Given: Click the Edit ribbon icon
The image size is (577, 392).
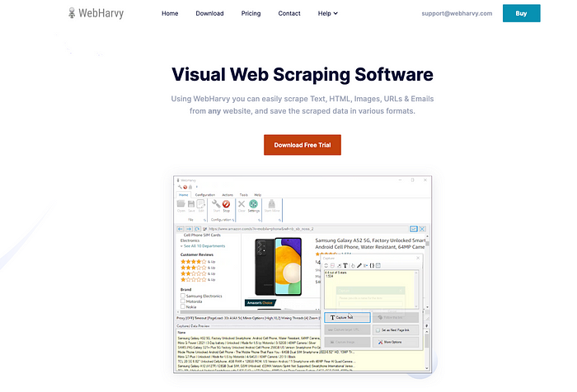Looking at the screenshot, I should 201,206.
